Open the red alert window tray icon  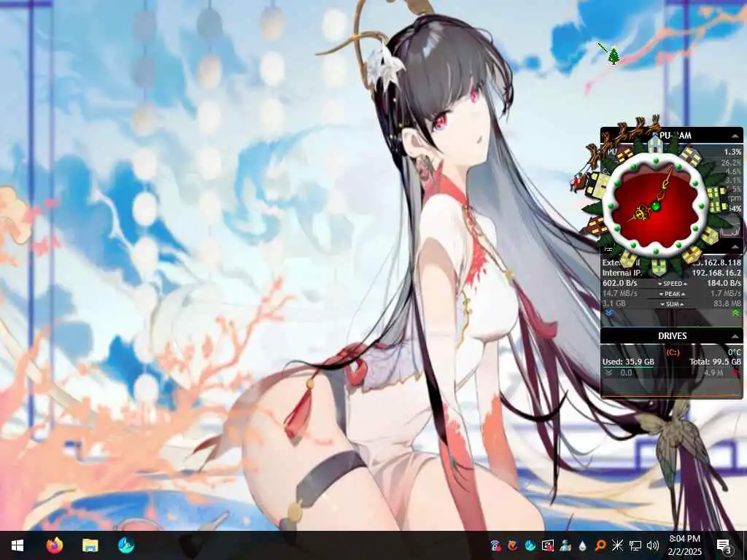tap(548, 545)
